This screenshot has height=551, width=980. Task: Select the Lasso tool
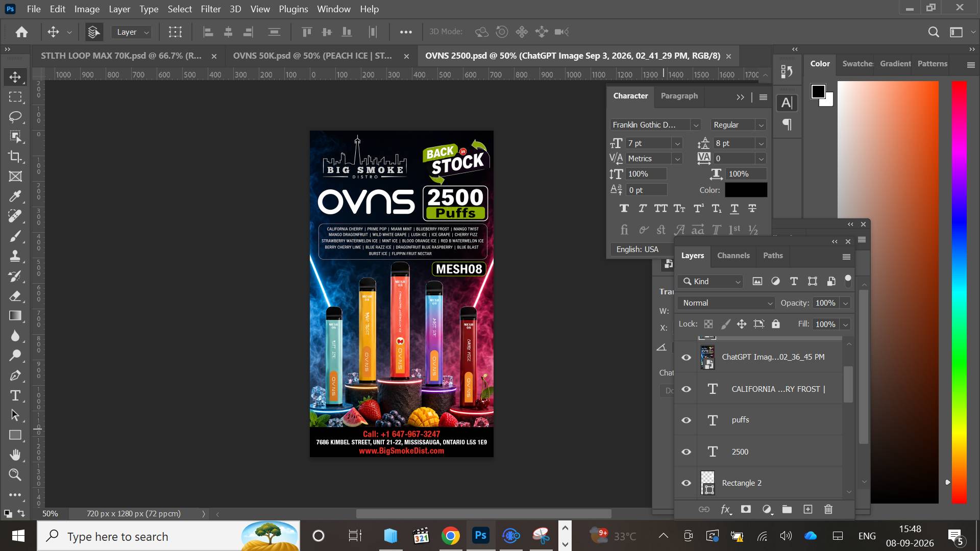pyautogui.click(x=15, y=117)
